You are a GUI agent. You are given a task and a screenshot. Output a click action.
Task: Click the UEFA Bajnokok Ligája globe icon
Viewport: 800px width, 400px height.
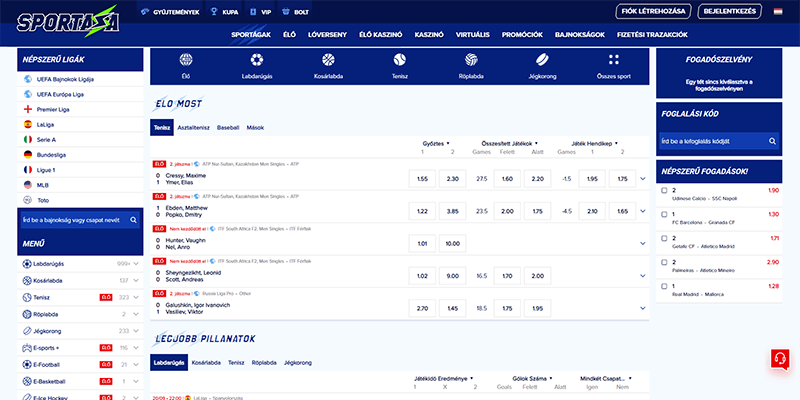click(x=28, y=79)
